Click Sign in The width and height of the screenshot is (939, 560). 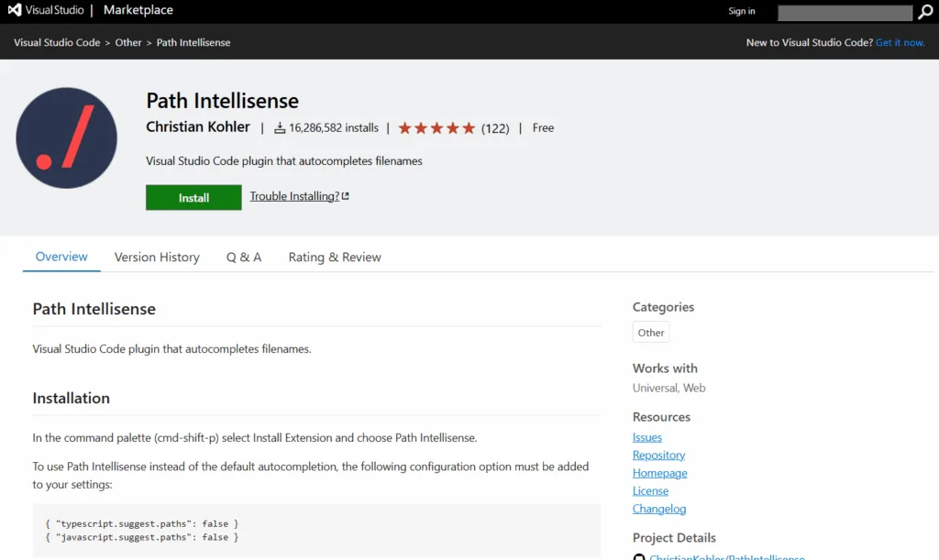741,11
